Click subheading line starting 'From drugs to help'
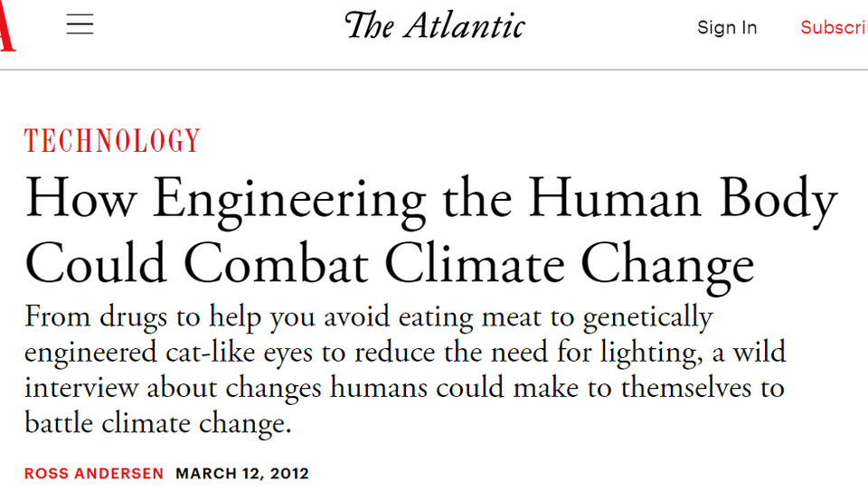 (x=369, y=318)
